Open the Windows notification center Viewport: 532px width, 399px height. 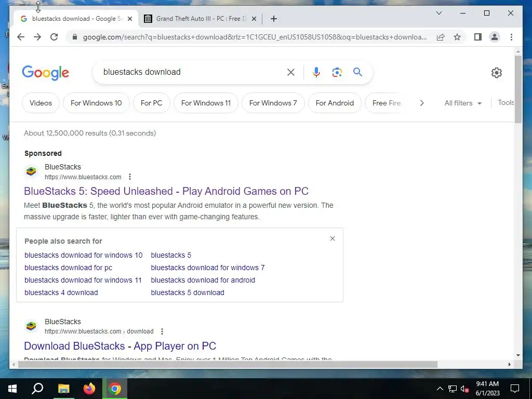coord(515,389)
